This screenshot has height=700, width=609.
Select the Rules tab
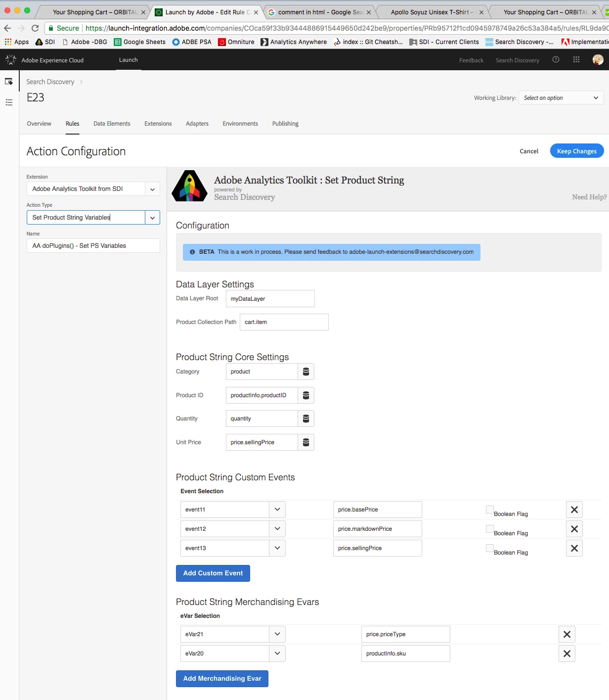[73, 124]
